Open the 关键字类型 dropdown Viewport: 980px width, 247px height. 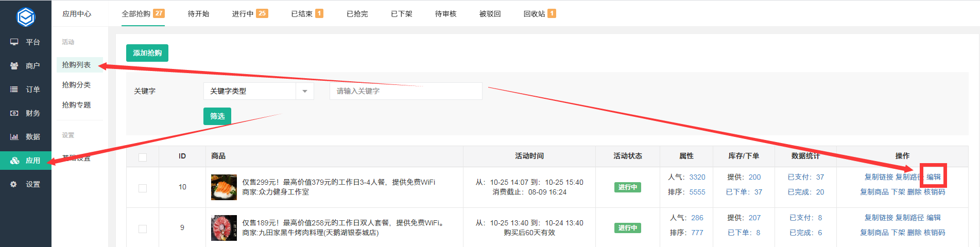click(259, 91)
